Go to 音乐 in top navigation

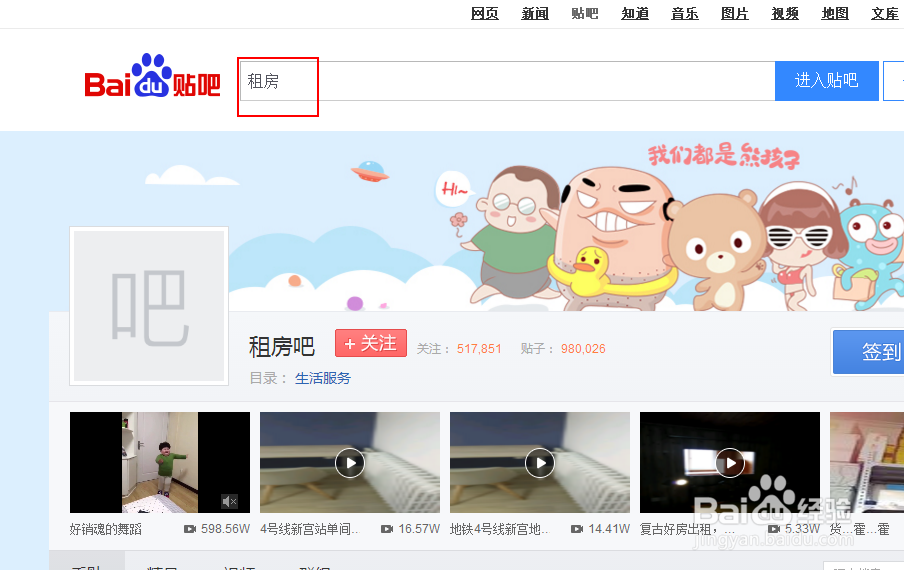coord(685,13)
